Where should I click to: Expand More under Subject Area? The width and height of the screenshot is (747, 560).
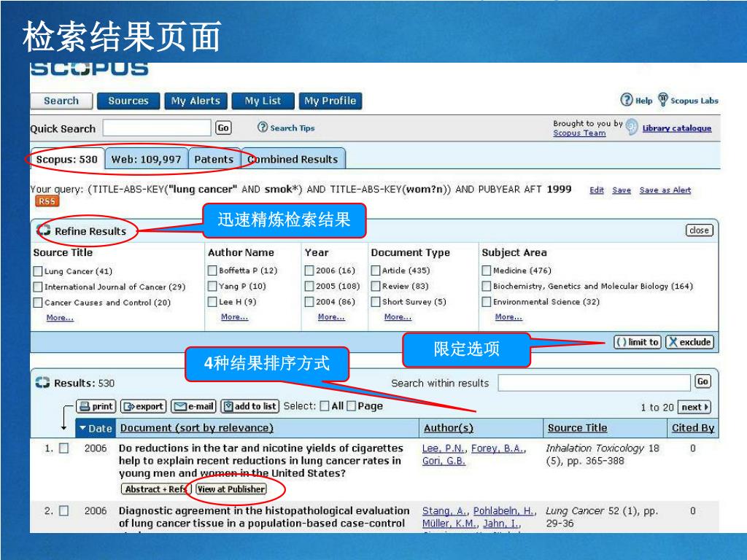tap(508, 316)
